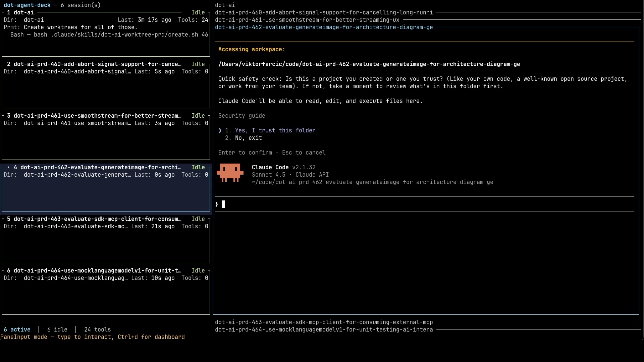This screenshot has width=644, height=362.
Task: Click the /Users/viktorfarcic workspace path
Action: coord(369,64)
